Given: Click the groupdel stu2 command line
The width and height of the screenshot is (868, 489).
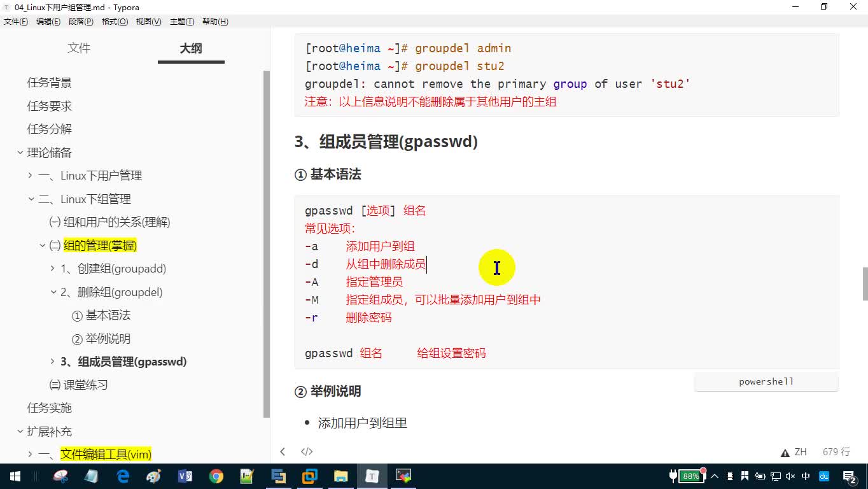Looking at the screenshot, I should [x=405, y=66].
